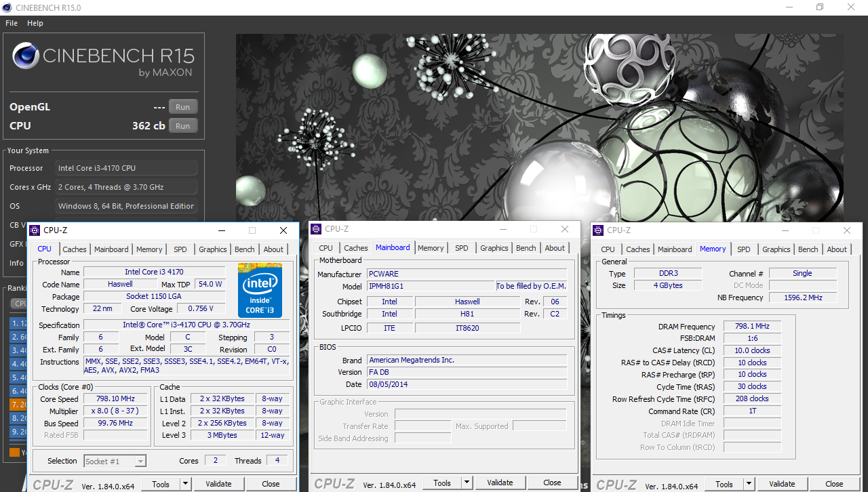Image resolution: width=868 pixels, height=492 pixels.
Task: Switch to Caches tab in left CPU-Z window
Action: click(x=75, y=249)
